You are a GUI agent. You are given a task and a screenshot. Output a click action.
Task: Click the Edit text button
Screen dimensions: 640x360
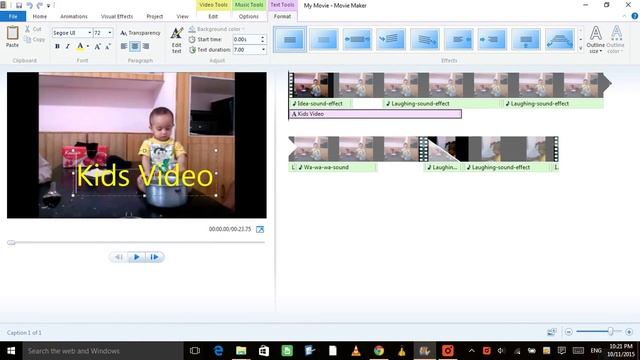coord(177,40)
